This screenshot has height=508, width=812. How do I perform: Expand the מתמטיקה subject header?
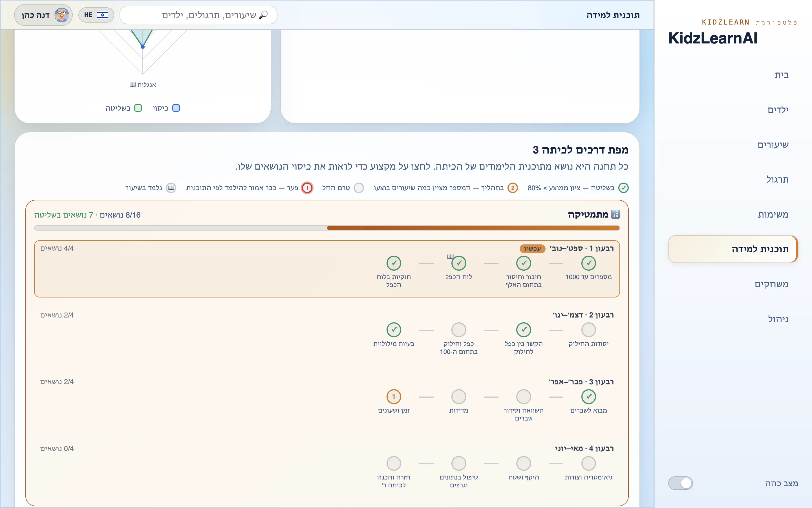[x=593, y=215]
